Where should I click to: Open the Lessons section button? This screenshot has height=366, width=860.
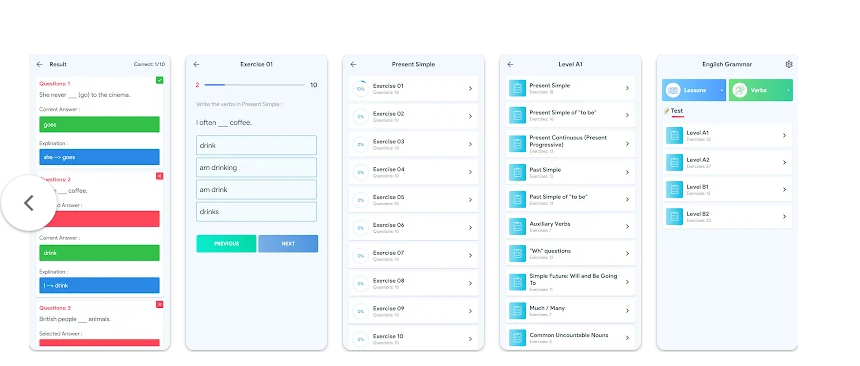tap(694, 90)
